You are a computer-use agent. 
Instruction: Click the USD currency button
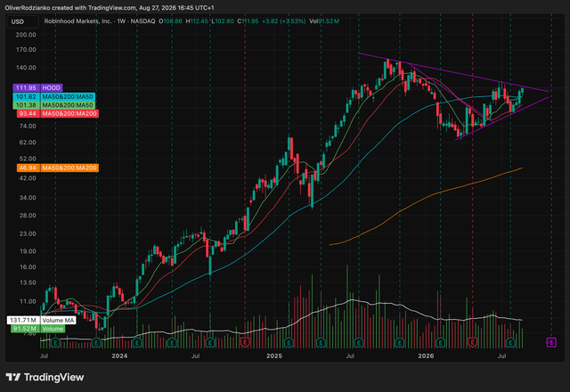[22, 21]
